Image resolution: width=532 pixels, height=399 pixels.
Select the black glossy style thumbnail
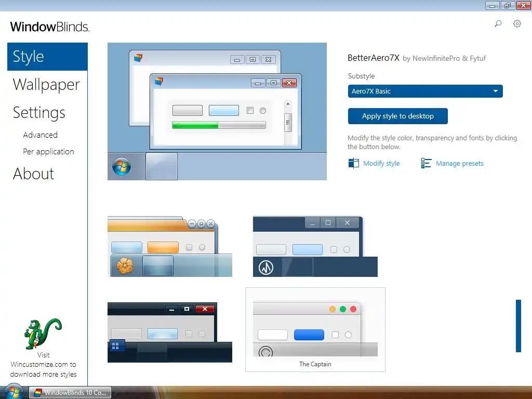pos(170,332)
